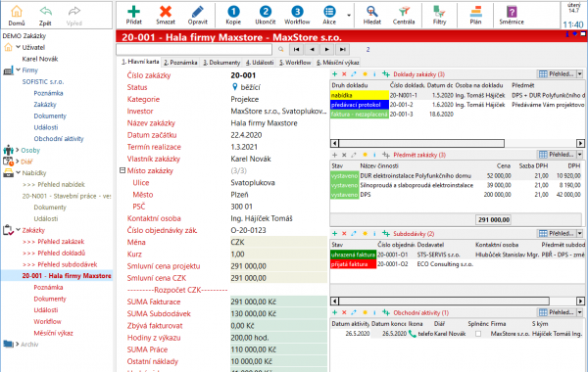Viewport: 588px width, 372px height.
Task: Jump to last record navigation button
Action: click(342, 49)
